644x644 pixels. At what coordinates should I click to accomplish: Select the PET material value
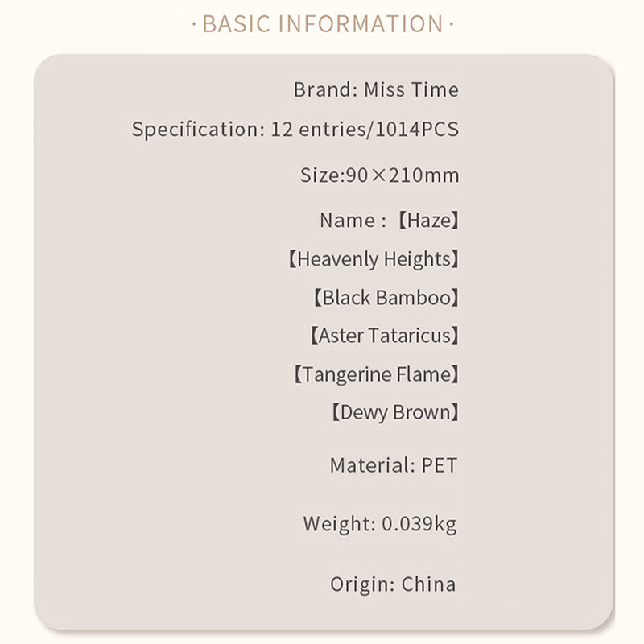(440, 465)
